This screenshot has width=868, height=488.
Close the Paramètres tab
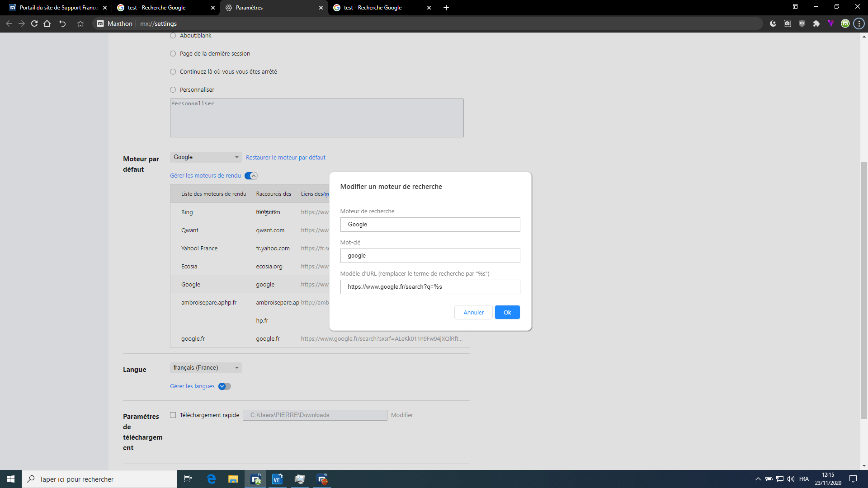321,8
